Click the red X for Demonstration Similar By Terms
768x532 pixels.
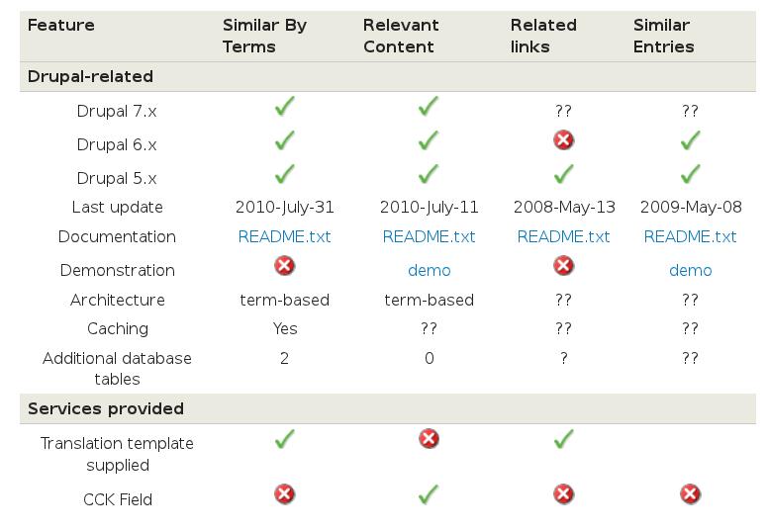[x=285, y=266]
